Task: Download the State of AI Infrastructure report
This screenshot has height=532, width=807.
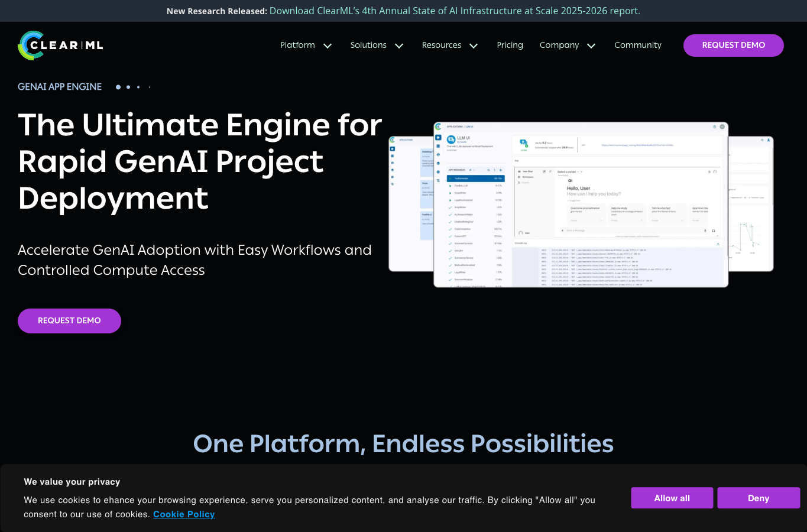Action: (x=455, y=11)
